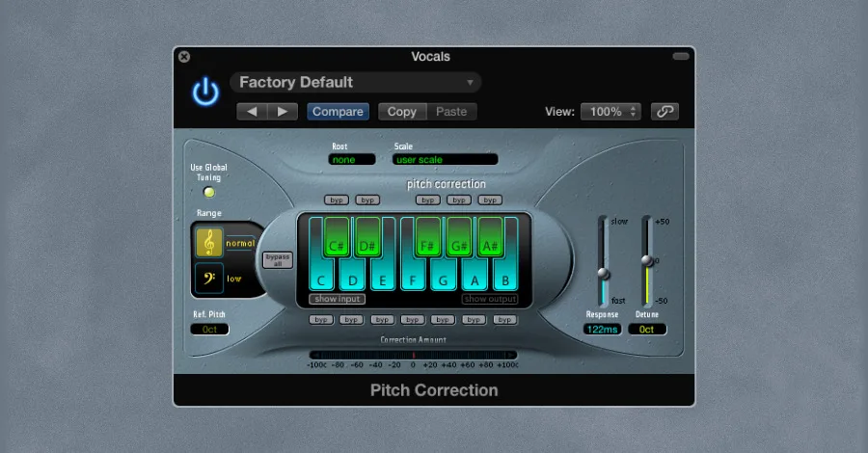Bypass the F note below keyboard

point(413,320)
